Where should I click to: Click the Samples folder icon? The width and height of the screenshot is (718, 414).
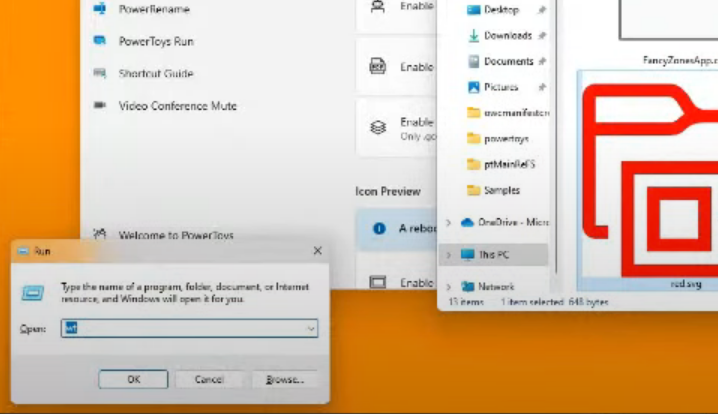click(x=473, y=190)
